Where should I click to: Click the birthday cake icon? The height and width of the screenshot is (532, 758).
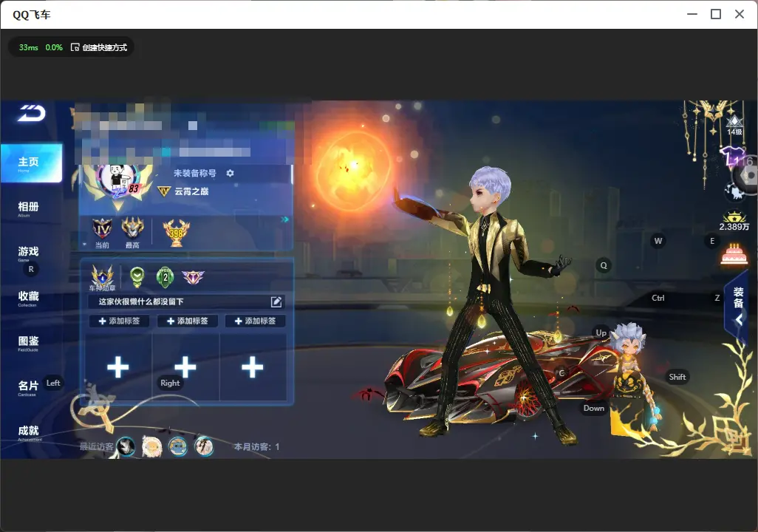[734, 254]
